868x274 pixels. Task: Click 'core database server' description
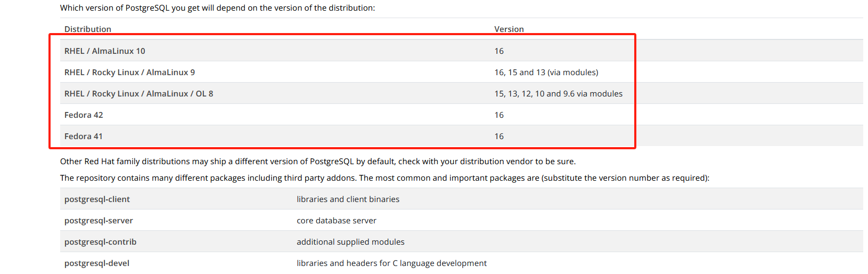337,221
